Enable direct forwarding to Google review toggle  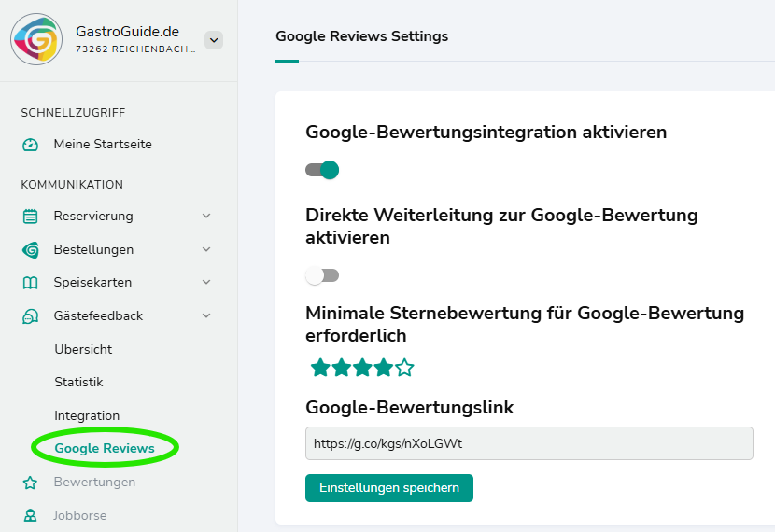point(322,275)
